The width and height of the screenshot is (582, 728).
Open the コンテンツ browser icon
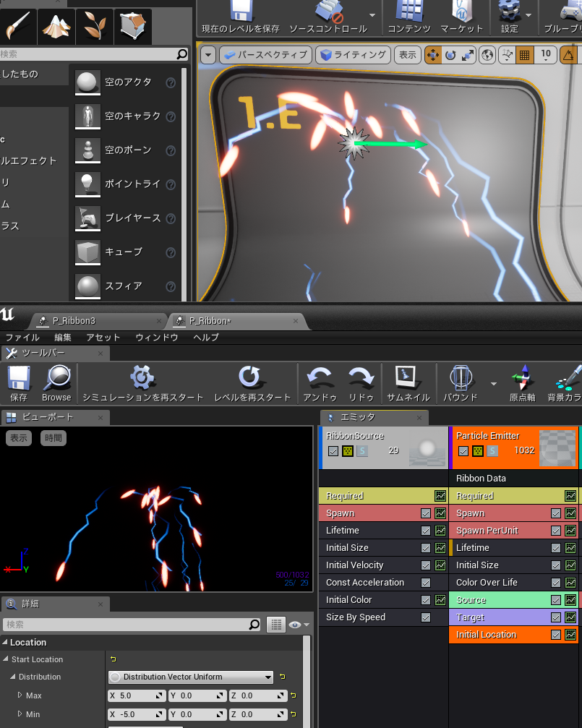click(x=408, y=11)
